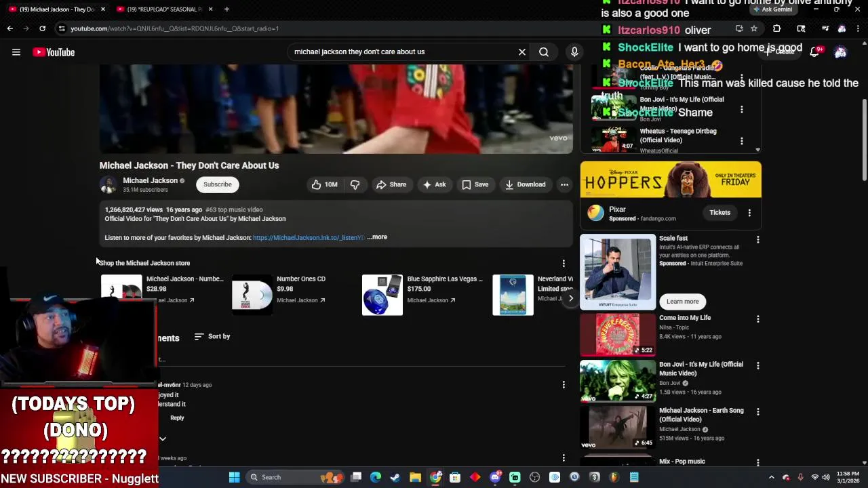868x488 pixels.
Task: Close the Michael Jackson browser tab
Action: pyautogui.click(x=103, y=9)
